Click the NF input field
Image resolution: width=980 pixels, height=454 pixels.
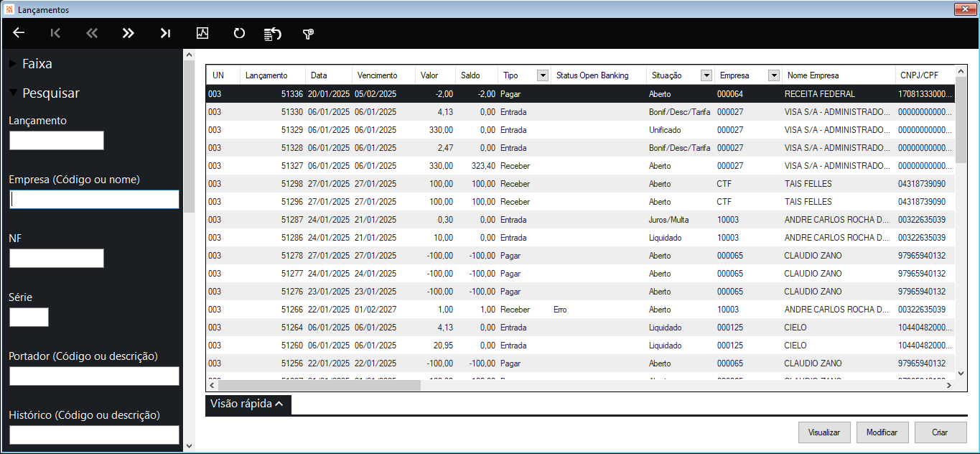coord(57,259)
